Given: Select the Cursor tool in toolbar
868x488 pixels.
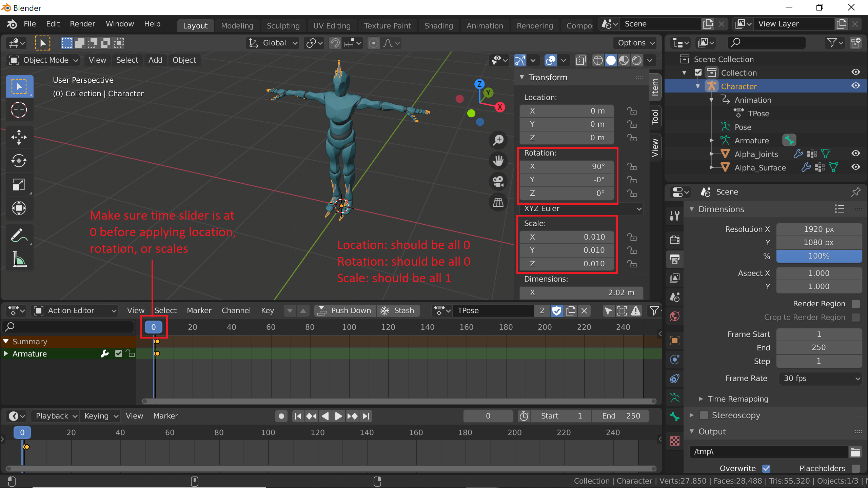Looking at the screenshot, I should 19,110.
